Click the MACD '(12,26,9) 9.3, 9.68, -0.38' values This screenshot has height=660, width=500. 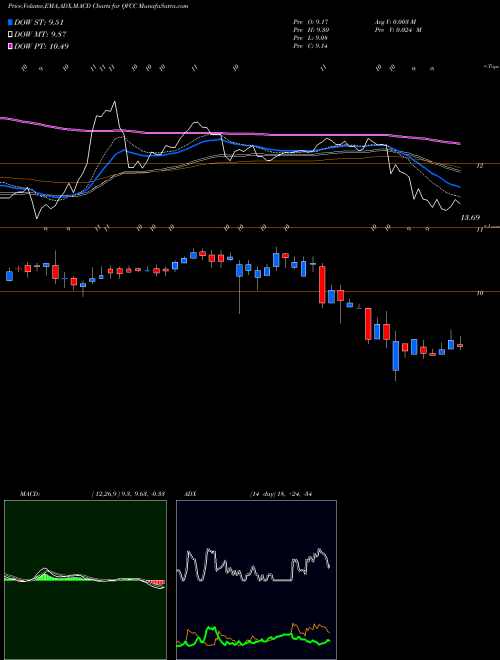[128, 494]
